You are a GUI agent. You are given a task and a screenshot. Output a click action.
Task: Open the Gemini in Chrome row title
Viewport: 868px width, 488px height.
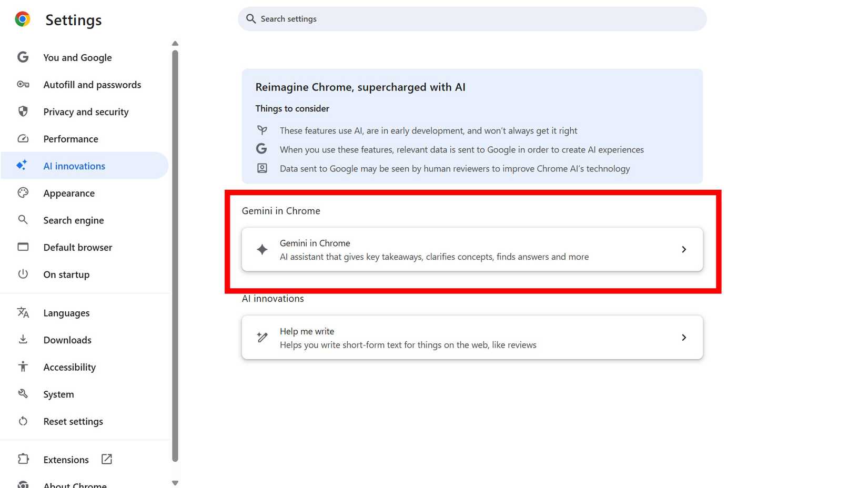pyautogui.click(x=315, y=243)
